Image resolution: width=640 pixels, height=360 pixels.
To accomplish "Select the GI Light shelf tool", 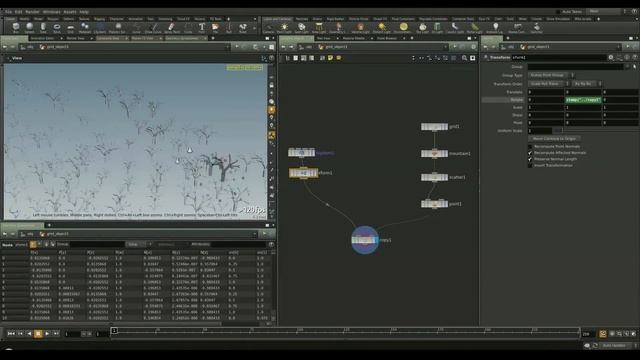I will [x=437, y=28].
